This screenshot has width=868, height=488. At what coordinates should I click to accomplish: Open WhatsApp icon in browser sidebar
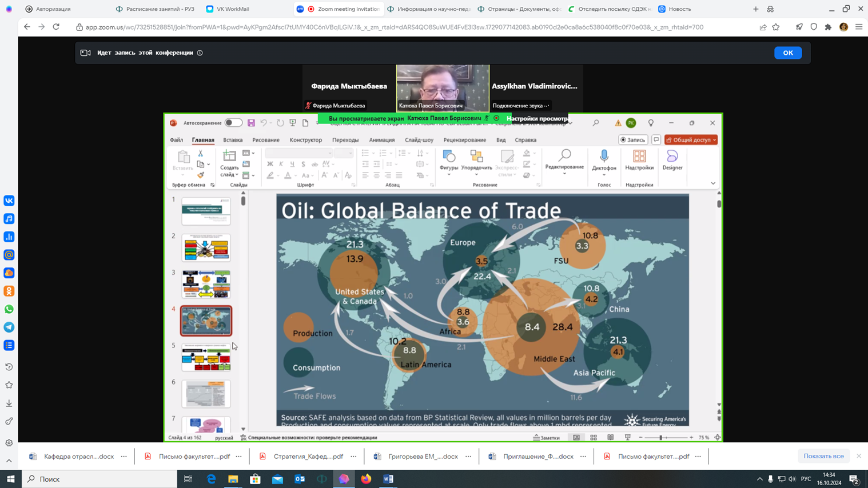(9, 309)
